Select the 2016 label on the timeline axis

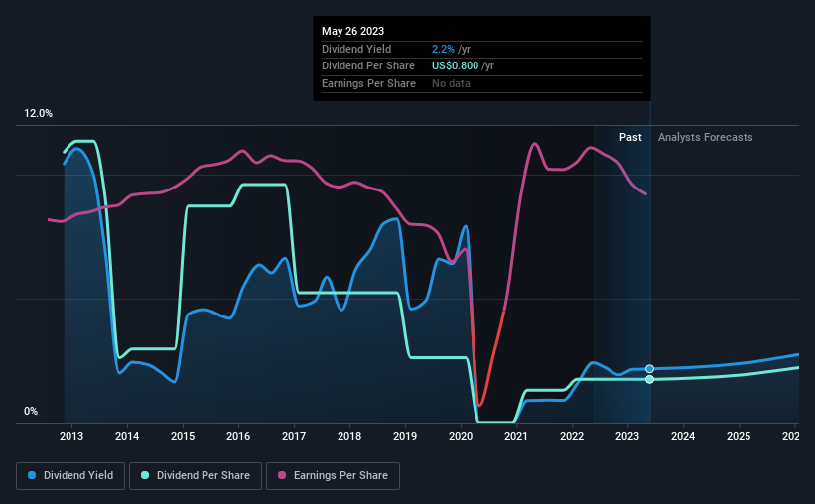(x=238, y=436)
